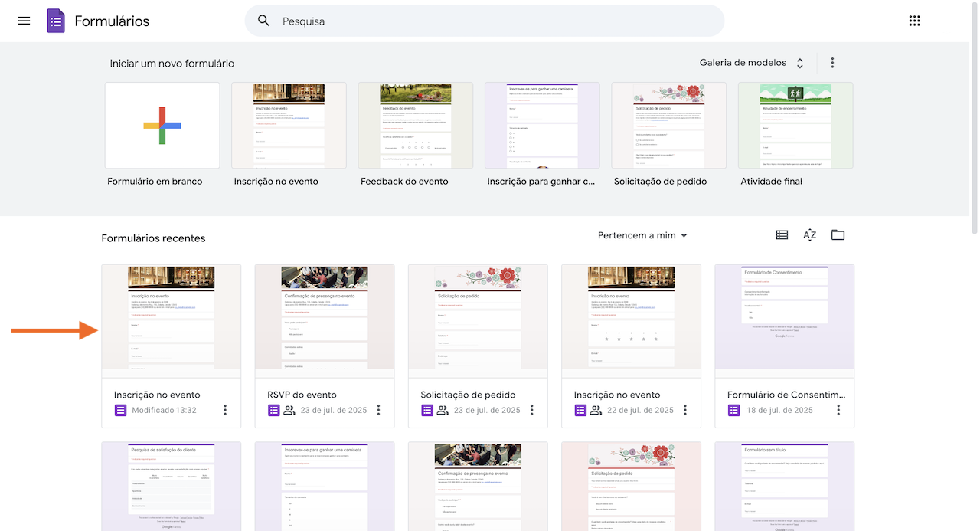Open the Google apps grid
This screenshot has height=531, width=980.
pos(914,21)
